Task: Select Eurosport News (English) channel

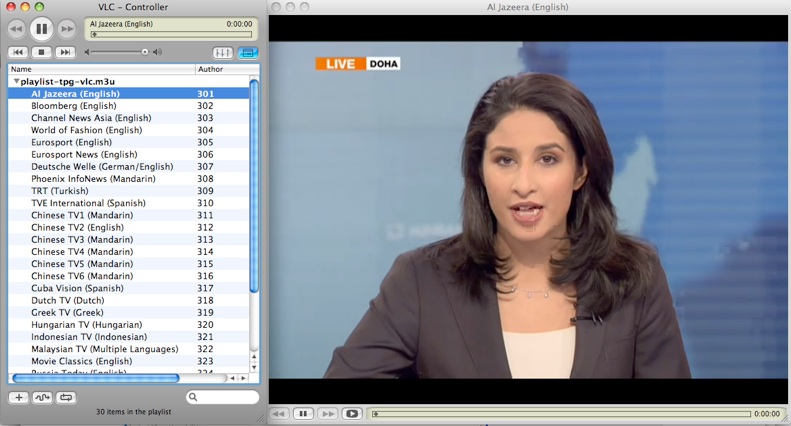Action: pyautogui.click(x=84, y=155)
